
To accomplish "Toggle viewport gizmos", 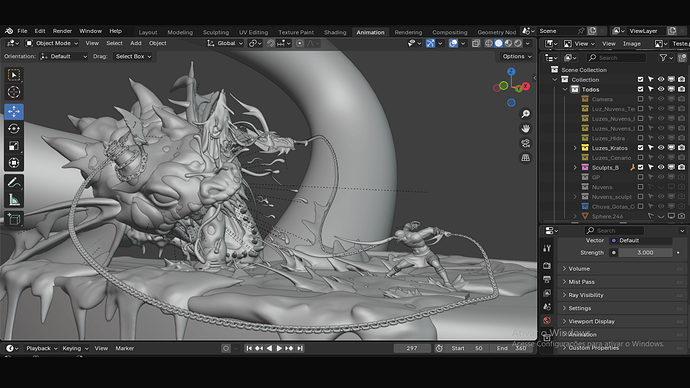I will 430,43.
